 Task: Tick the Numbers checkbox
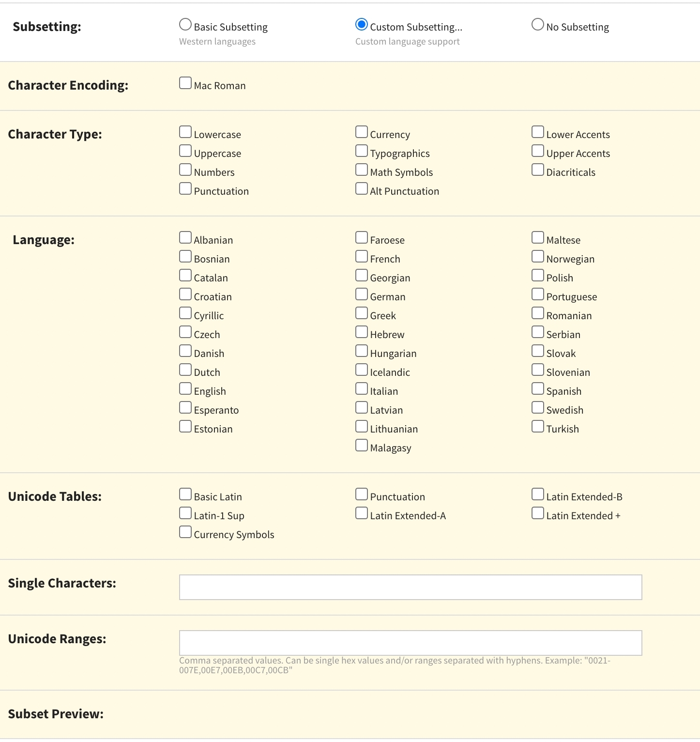coord(185,170)
